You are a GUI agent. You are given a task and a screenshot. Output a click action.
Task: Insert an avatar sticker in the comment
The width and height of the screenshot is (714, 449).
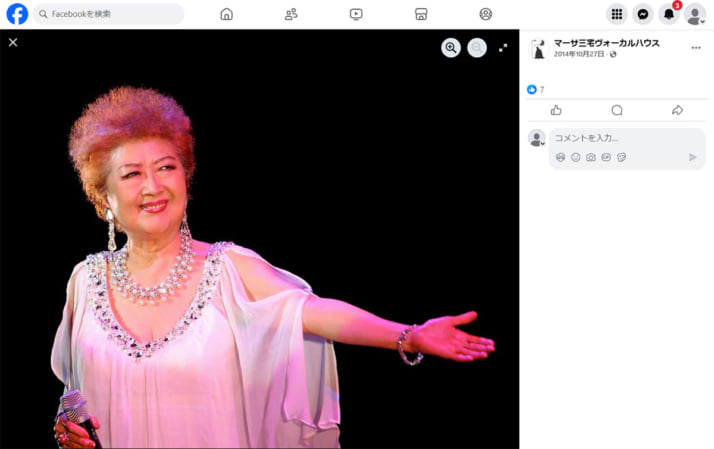(561, 157)
